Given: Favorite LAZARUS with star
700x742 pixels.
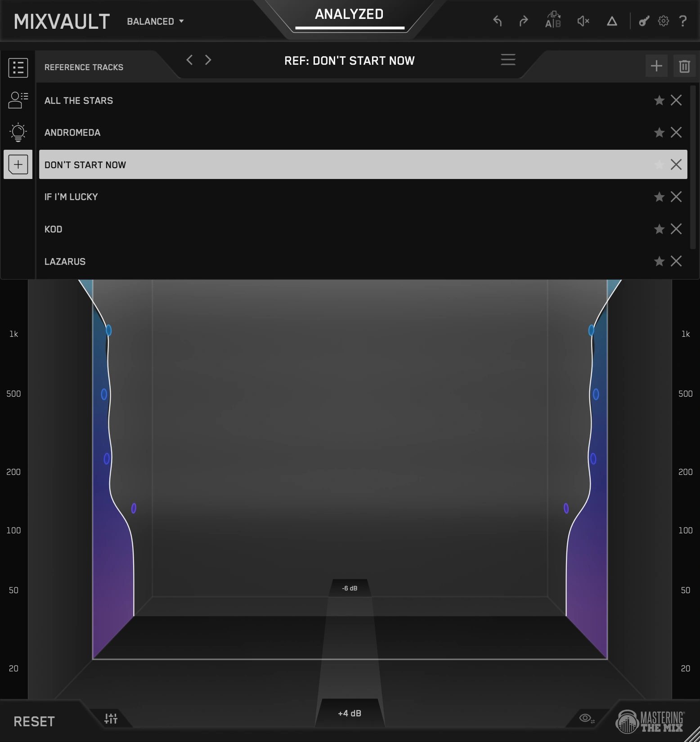Looking at the screenshot, I should 659,261.
